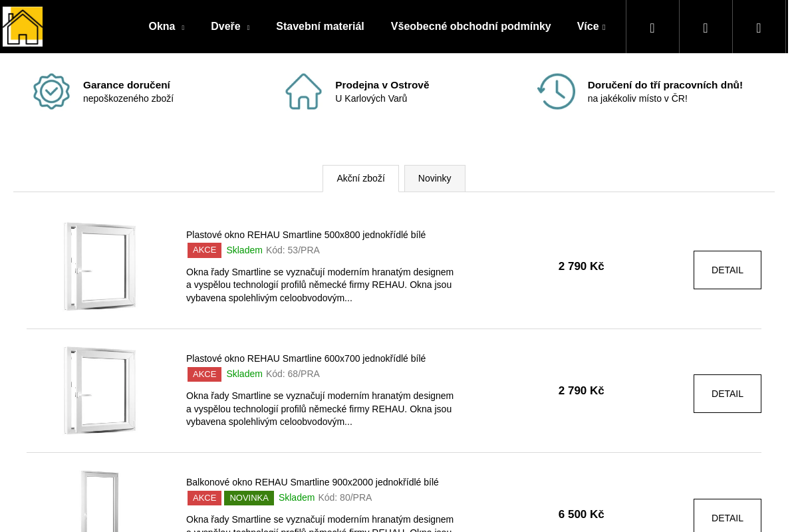The height and width of the screenshot is (532, 798).
Task: Expand the Více menu dropdown
Action: [x=591, y=27]
